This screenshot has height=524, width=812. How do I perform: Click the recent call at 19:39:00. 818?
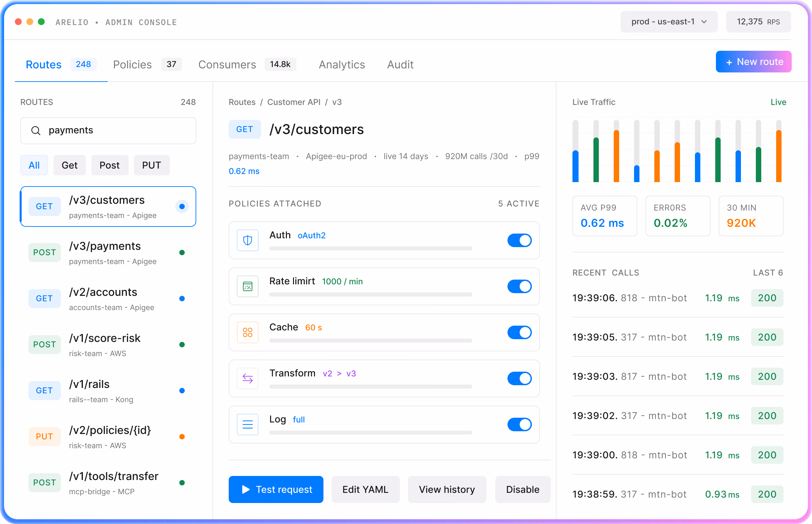point(678,455)
